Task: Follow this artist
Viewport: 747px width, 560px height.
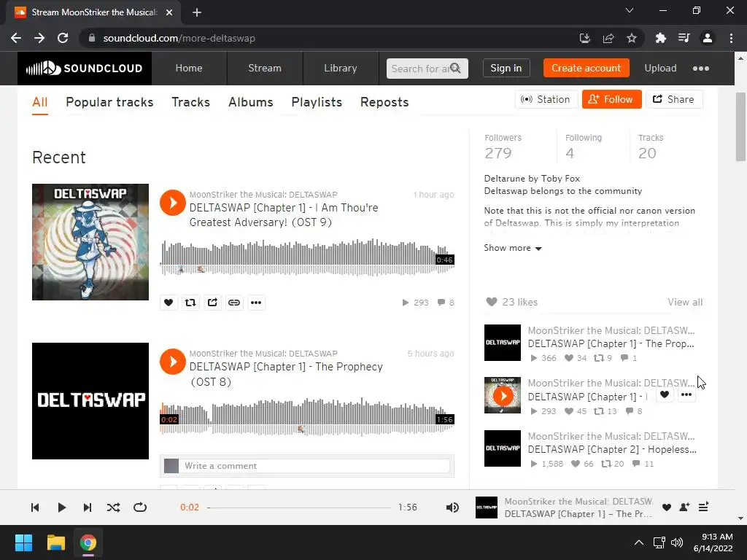Action: click(x=612, y=99)
